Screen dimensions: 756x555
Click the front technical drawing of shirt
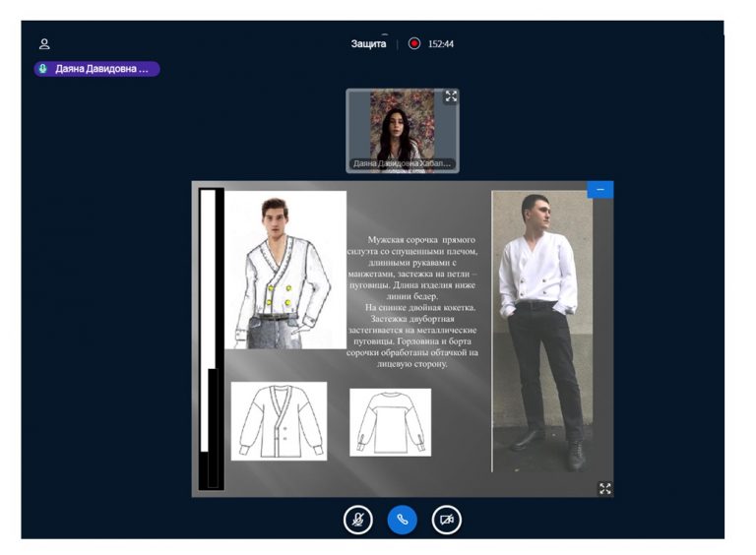pyautogui.click(x=279, y=421)
